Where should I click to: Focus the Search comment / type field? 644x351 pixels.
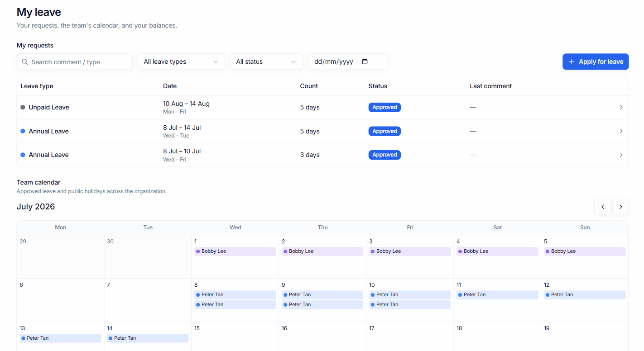tap(75, 62)
